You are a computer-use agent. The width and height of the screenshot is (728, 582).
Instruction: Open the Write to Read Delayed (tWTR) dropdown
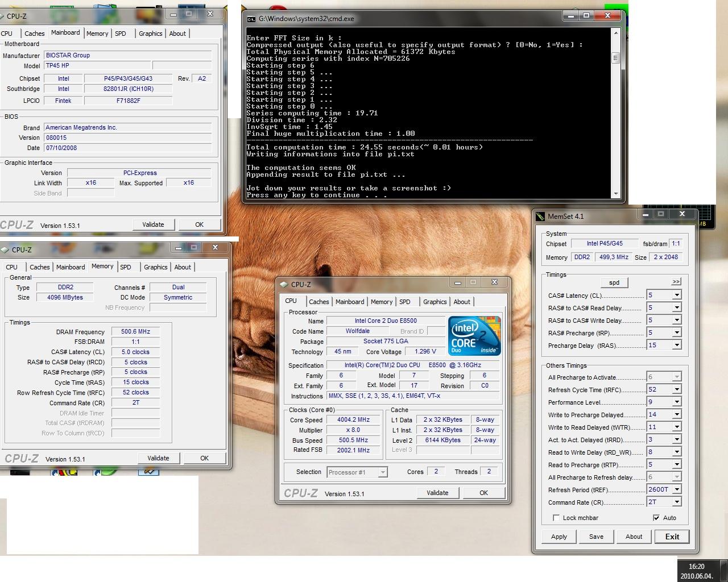[677, 427]
